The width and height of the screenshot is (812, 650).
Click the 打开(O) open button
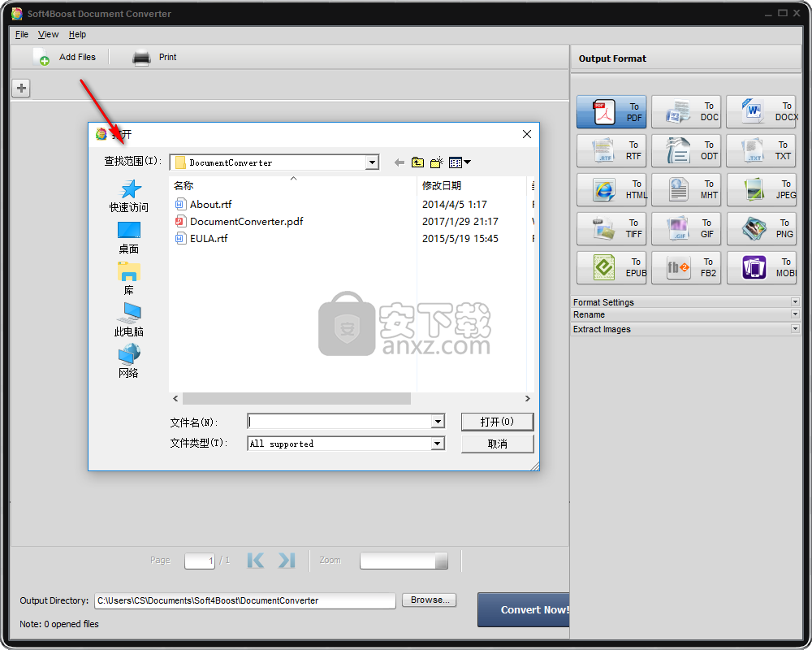coord(497,422)
